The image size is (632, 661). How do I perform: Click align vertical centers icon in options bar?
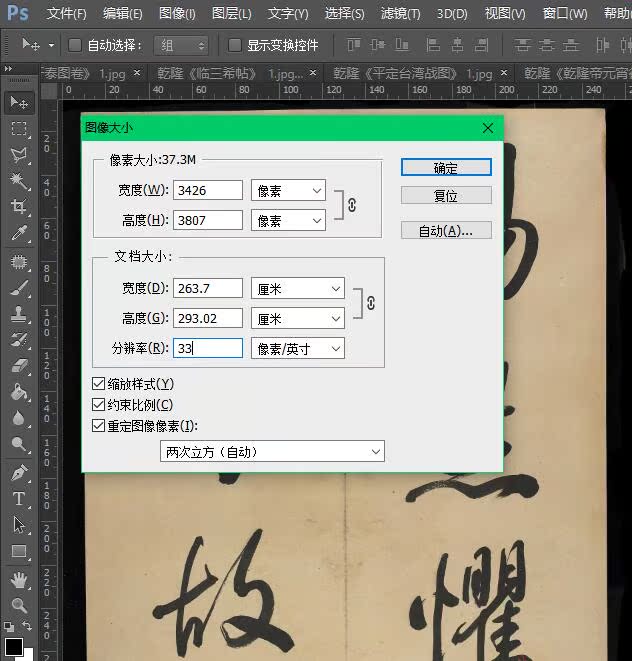coord(378,45)
